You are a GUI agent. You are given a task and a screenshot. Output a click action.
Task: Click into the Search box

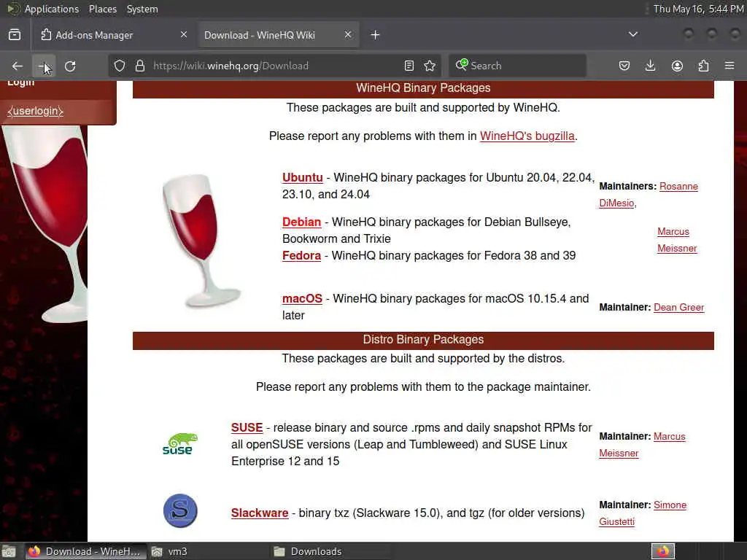point(517,66)
